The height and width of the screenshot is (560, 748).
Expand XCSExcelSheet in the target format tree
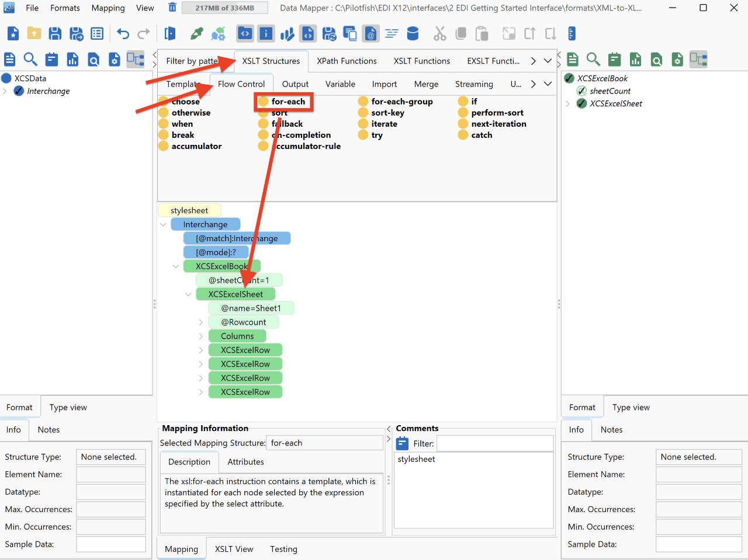click(567, 104)
